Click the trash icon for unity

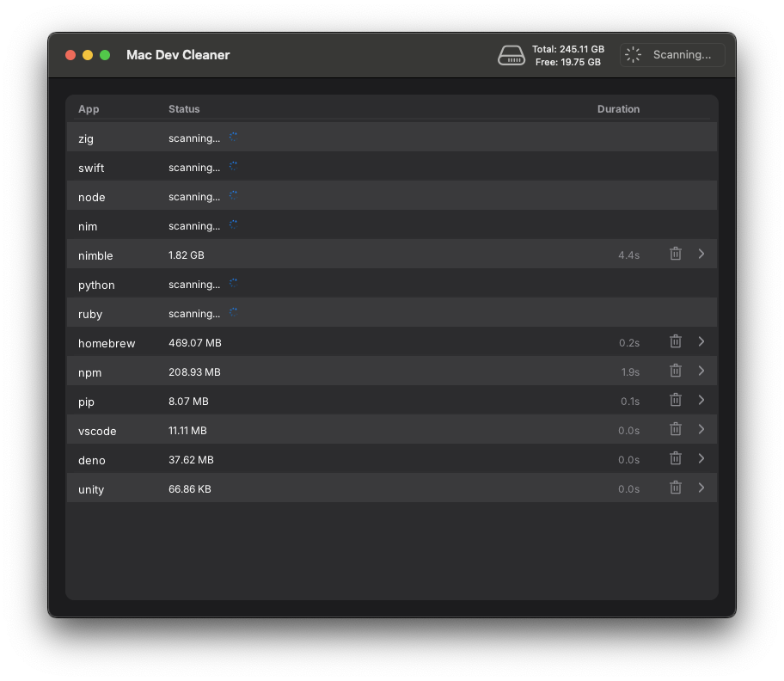[x=676, y=488]
